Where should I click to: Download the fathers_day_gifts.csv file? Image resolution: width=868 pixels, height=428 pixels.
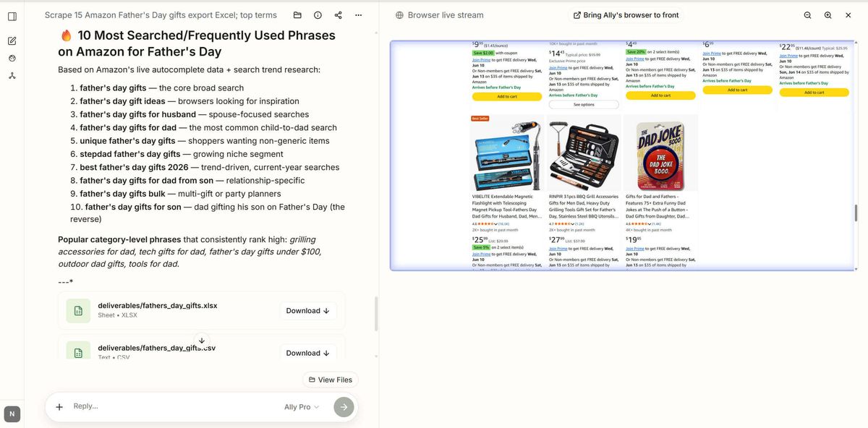[307, 353]
